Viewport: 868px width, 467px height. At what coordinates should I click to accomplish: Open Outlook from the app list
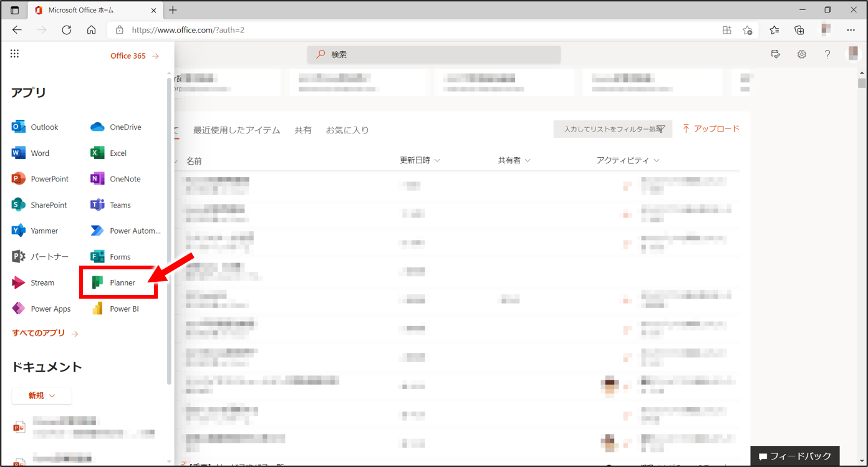click(35, 127)
